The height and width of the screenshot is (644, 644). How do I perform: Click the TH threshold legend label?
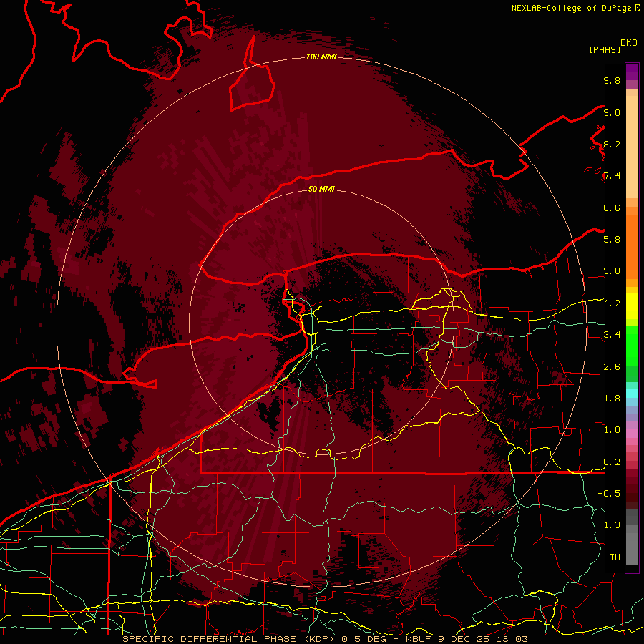tap(615, 557)
